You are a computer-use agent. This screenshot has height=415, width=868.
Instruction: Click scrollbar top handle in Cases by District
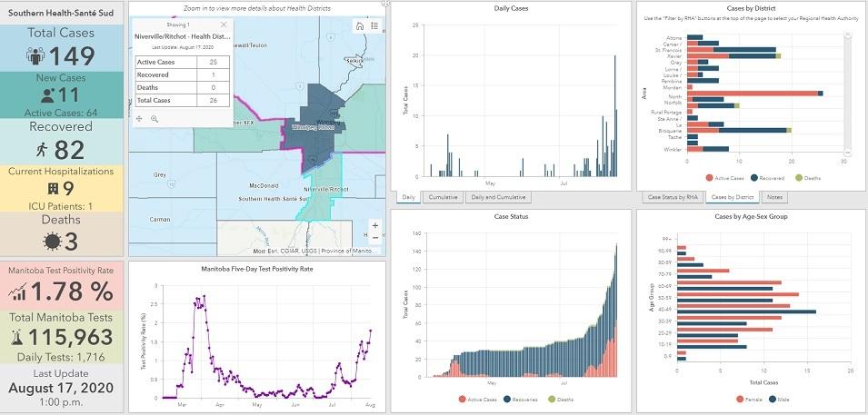(847, 35)
